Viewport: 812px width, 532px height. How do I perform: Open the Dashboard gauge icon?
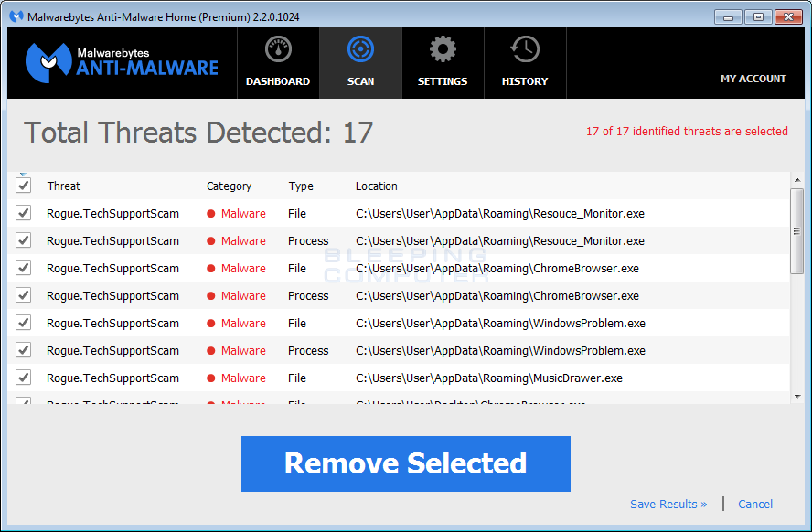point(278,49)
